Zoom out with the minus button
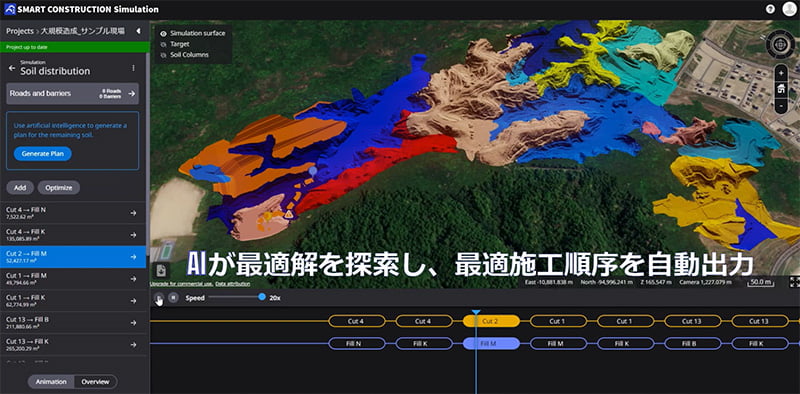This screenshot has height=394, width=800. click(781, 106)
